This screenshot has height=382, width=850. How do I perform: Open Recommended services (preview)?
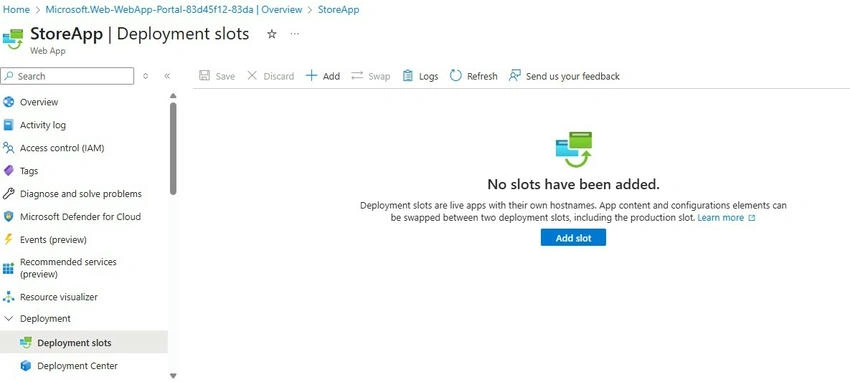(68, 268)
